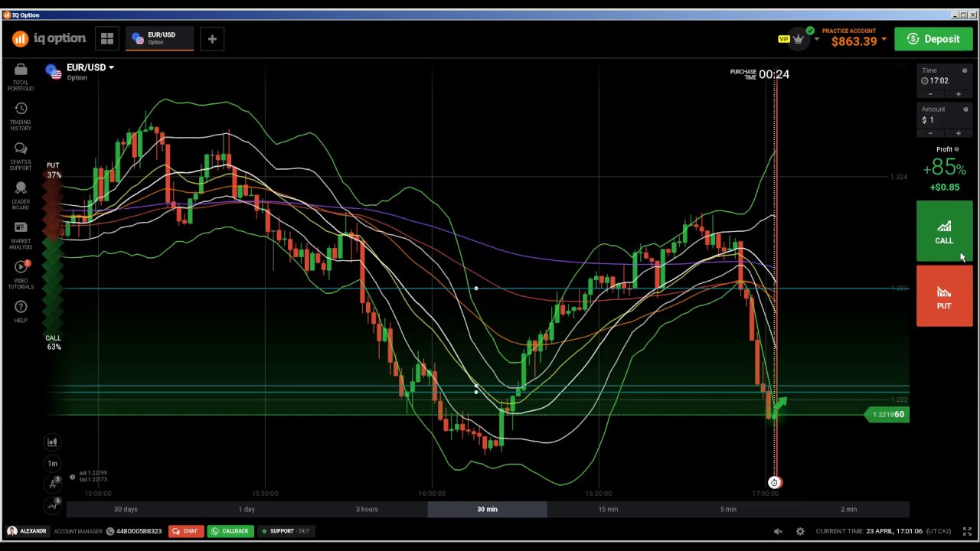The image size is (980, 551).
Task: Click the current time 23 April text
Action: click(x=883, y=531)
